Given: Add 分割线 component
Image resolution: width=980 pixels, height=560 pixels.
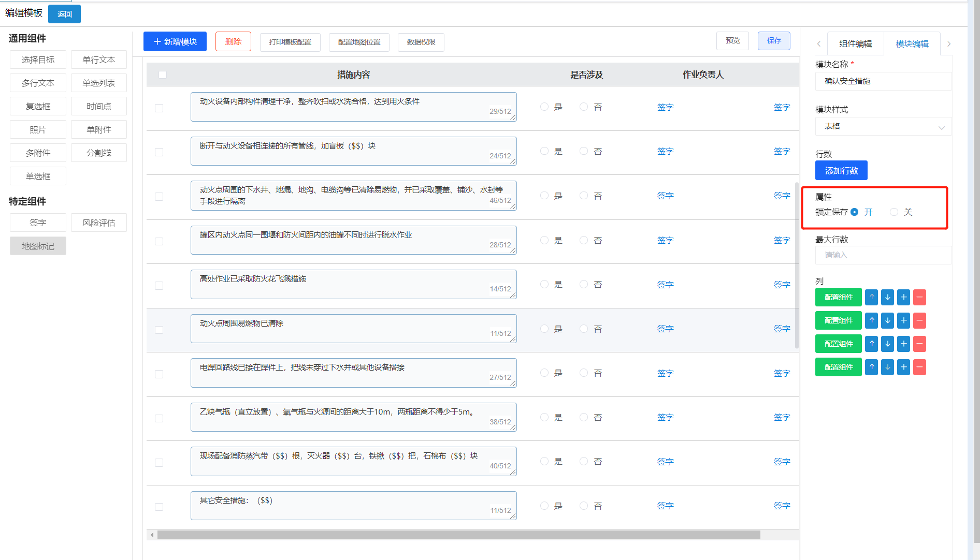Looking at the screenshot, I should click(99, 153).
